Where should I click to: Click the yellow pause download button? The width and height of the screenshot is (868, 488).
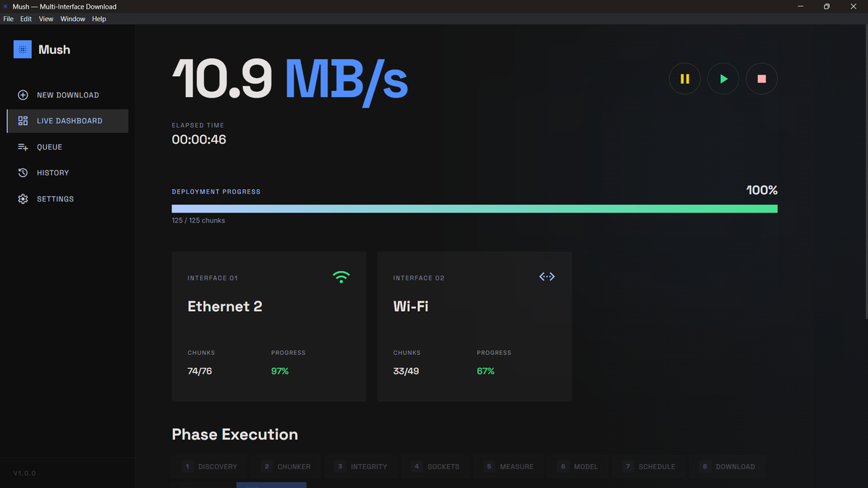pos(685,79)
